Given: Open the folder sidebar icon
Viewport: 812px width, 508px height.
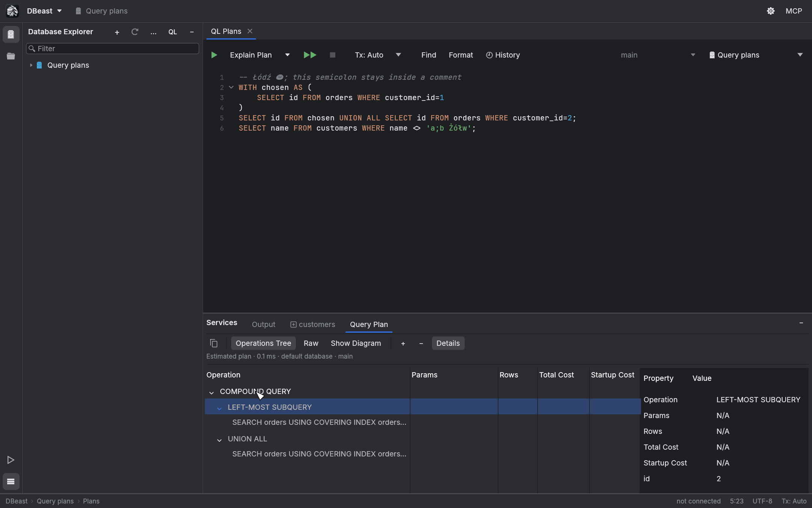Looking at the screenshot, I should [11, 56].
